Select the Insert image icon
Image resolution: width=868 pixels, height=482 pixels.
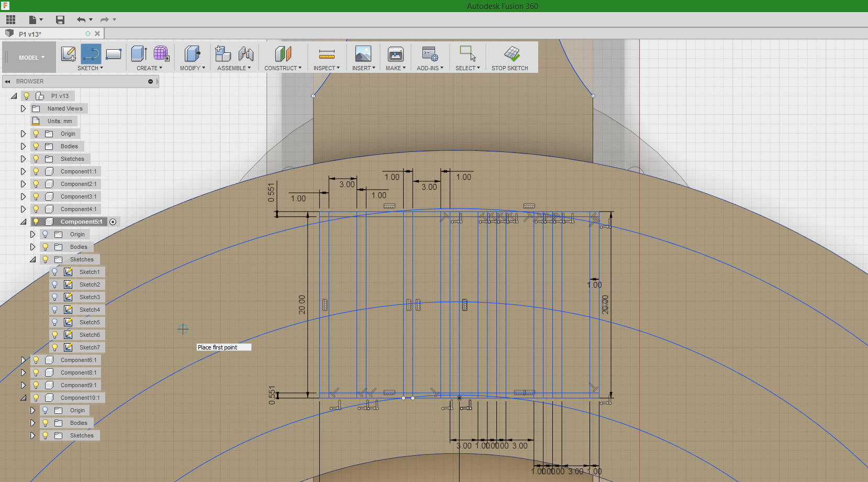pyautogui.click(x=363, y=53)
